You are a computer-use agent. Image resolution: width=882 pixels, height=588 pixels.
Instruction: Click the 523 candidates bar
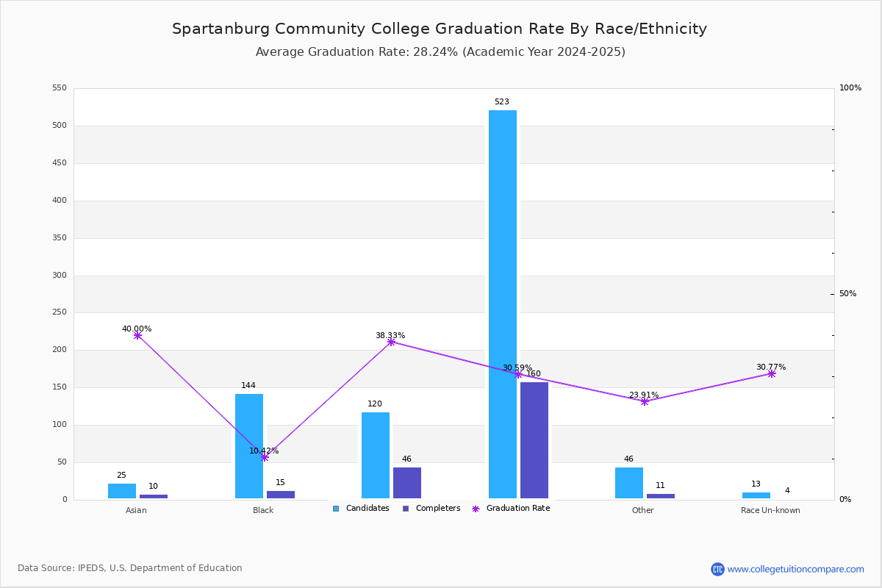(x=503, y=304)
